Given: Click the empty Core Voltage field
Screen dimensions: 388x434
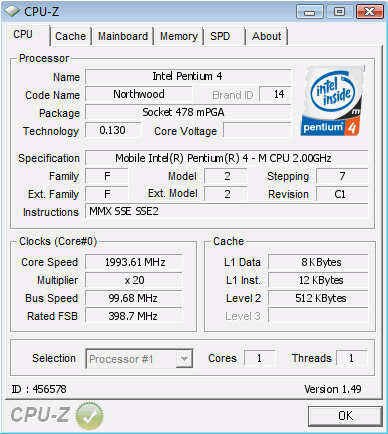Looking at the screenshot, I should coord(257,130).
